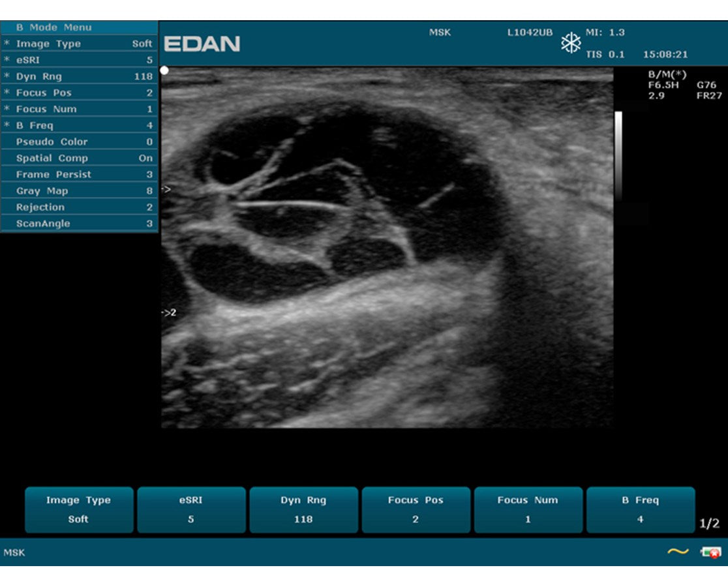Select Image Type in B Mode Menu
This screenshot has height=587, width=728.
80,44
